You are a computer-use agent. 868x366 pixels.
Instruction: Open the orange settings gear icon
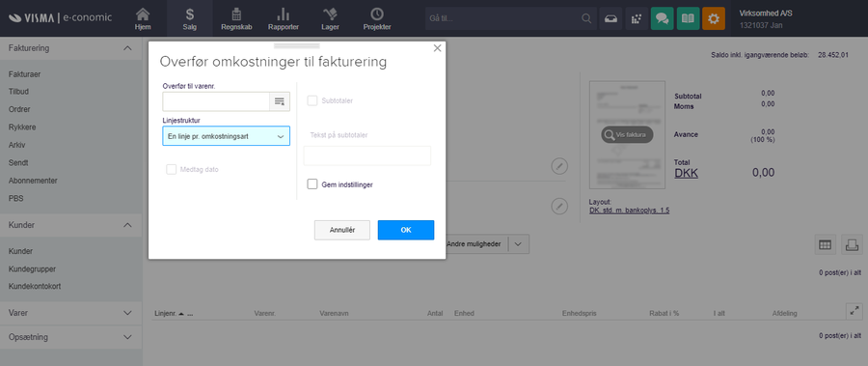(714, 18)
